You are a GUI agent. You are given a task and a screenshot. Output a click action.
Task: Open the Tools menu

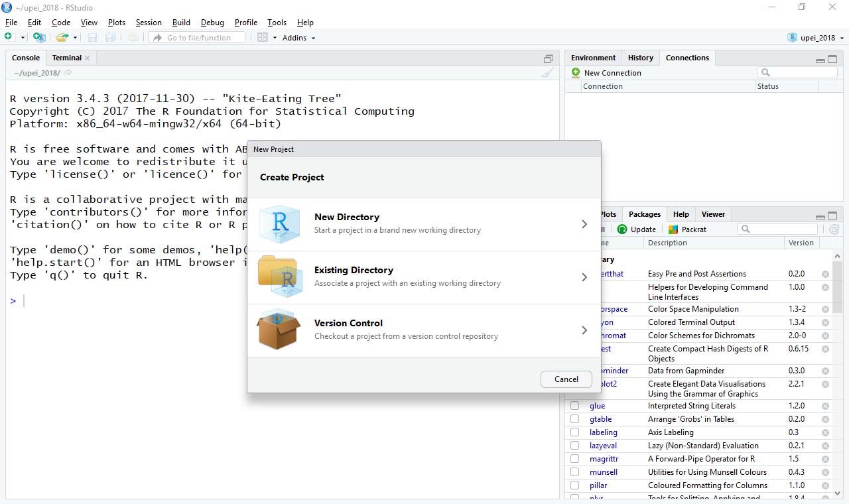[x=277, y=22]
